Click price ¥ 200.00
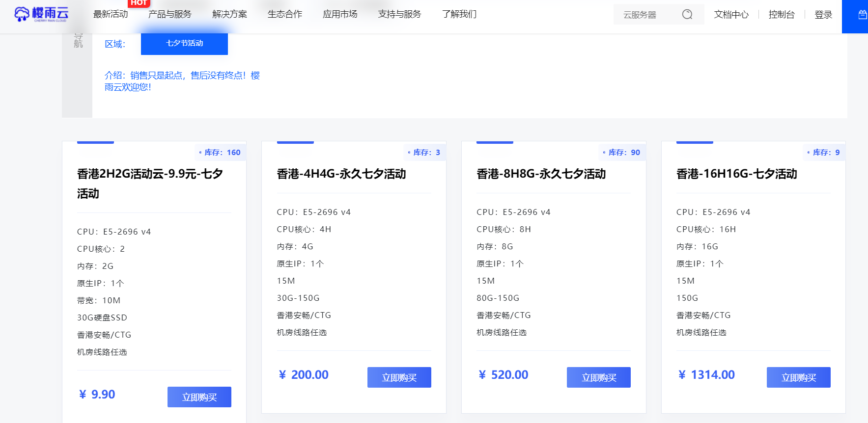868x423 pixels. point(304,375)
